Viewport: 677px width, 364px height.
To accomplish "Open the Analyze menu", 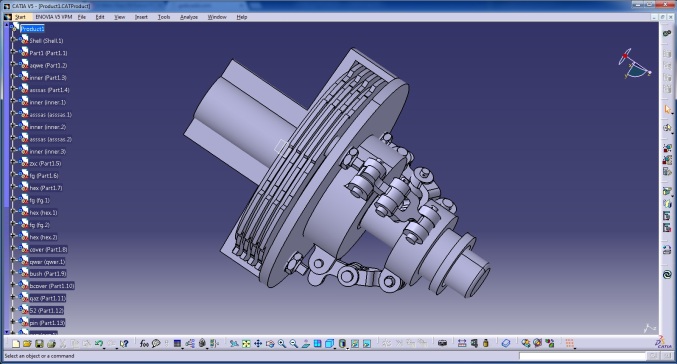I will pos(189,17).
